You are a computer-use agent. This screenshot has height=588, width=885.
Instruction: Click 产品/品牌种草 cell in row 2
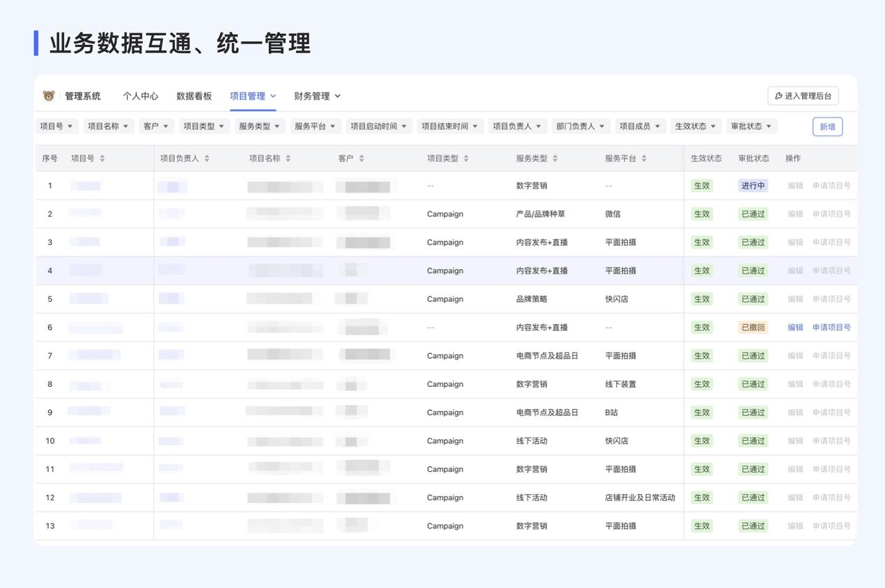click(541, 214)
